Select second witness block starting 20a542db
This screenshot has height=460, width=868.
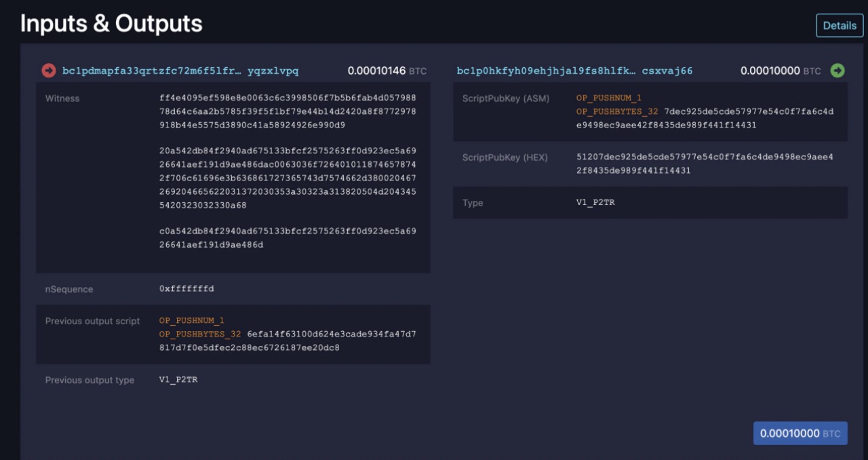click(288, 178)
